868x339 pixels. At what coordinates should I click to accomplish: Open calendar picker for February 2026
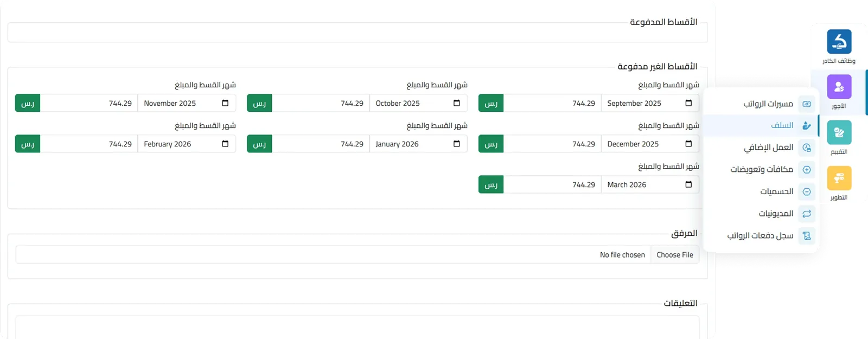tap(225, 144)
